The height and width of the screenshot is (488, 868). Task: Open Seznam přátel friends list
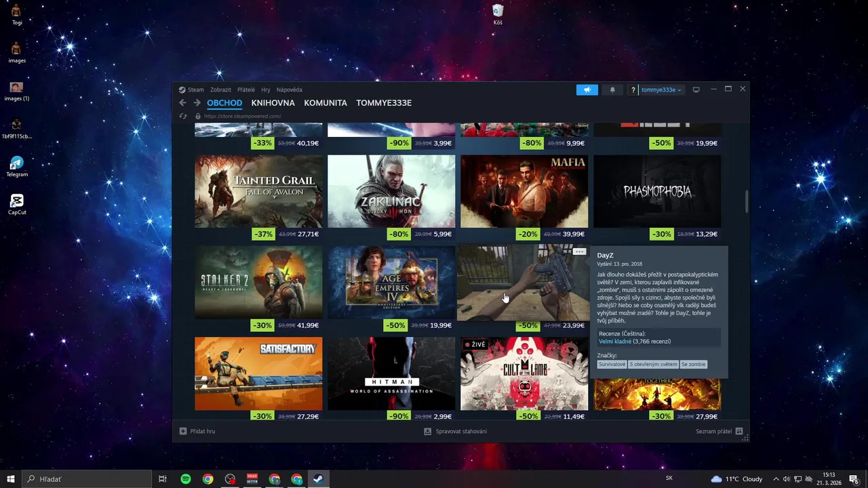pyautogui.click(x=719, y=431)
